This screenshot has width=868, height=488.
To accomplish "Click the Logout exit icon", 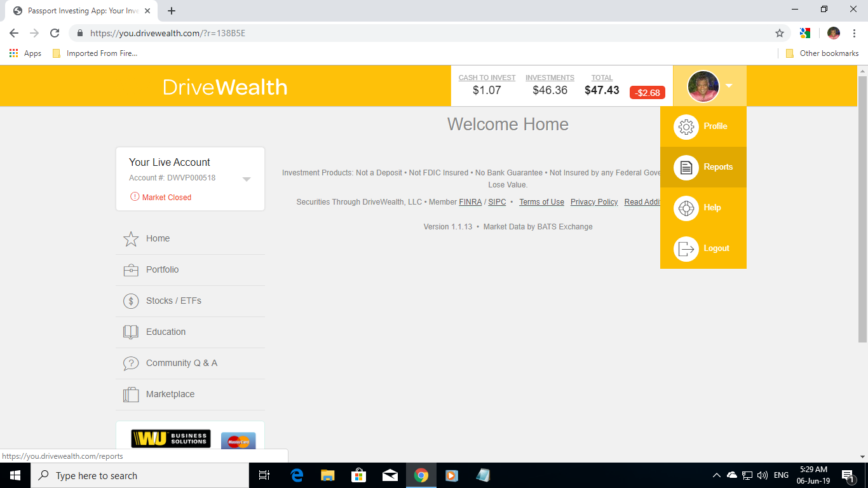I will [686, 248].
